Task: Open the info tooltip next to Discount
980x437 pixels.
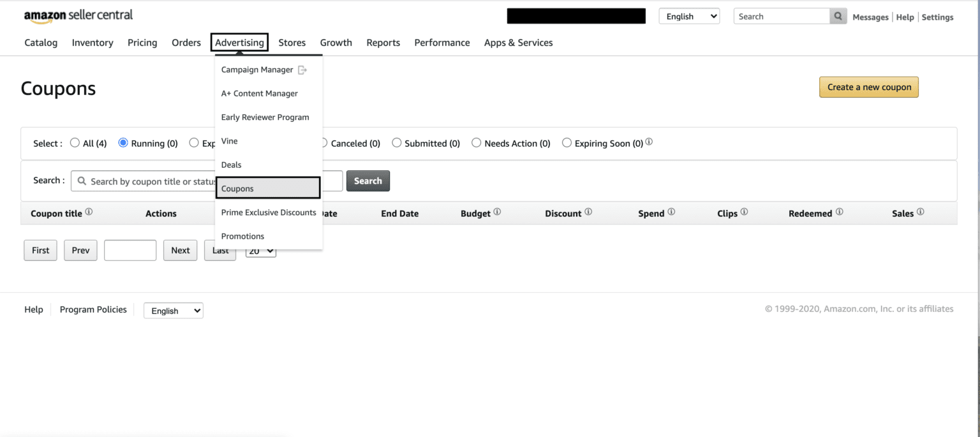Action: [x=589, y=211]
